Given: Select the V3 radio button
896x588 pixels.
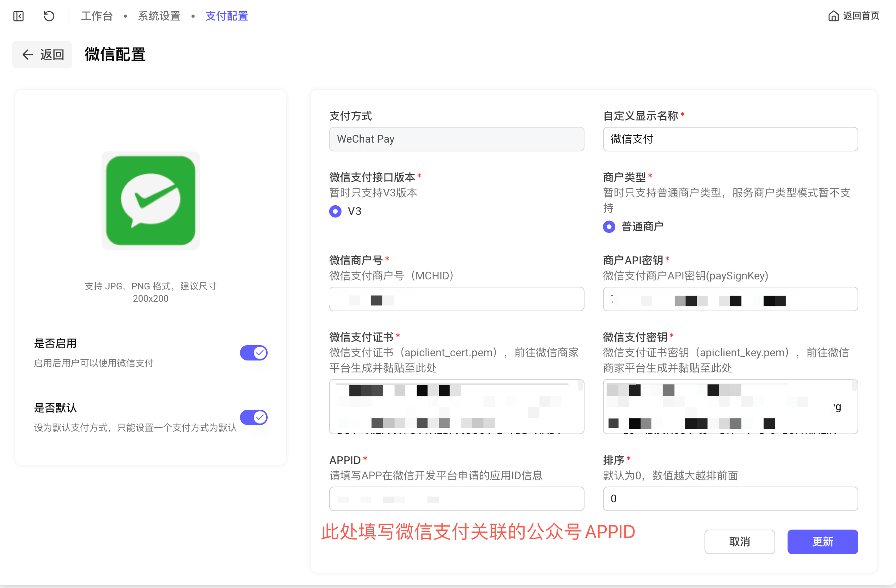Looking at the screenshot, I should tap(335, 211).
